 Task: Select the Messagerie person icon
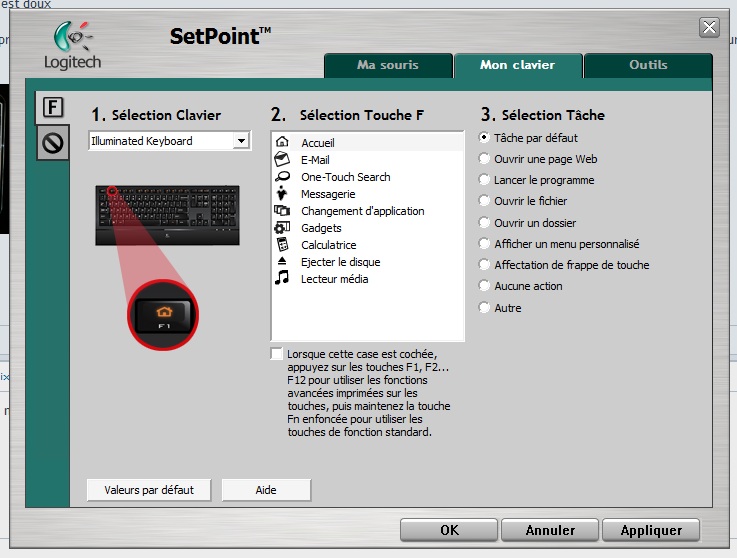pos(282,193)
